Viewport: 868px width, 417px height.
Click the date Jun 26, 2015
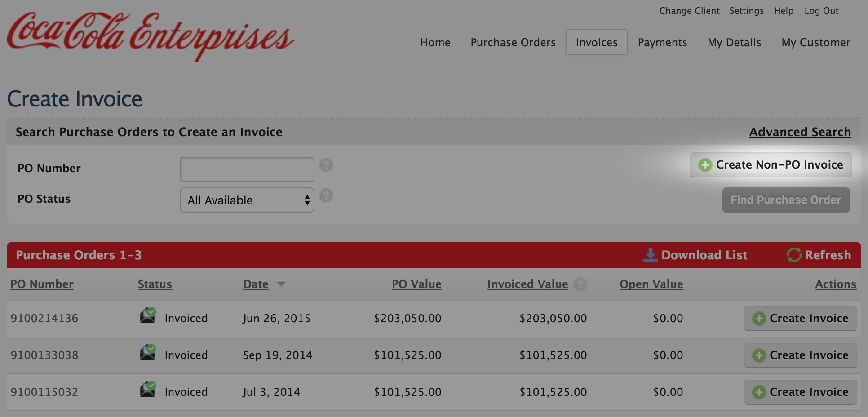coord(277,318)
